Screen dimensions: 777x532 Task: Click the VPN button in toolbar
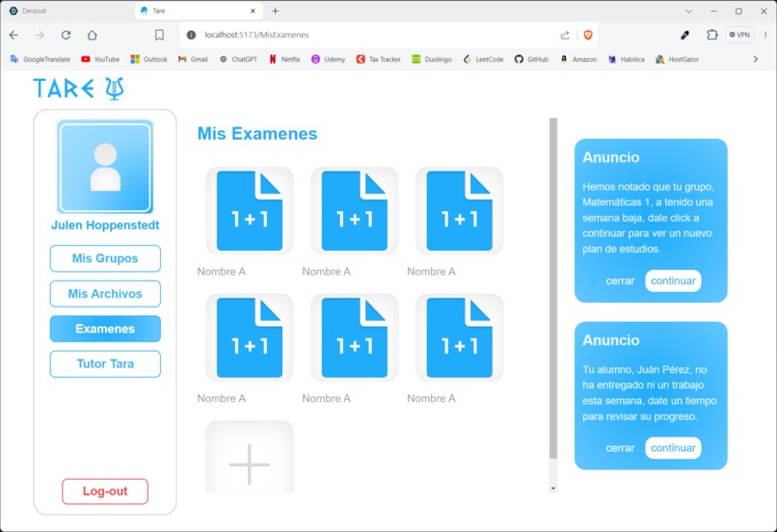(739, 35)
